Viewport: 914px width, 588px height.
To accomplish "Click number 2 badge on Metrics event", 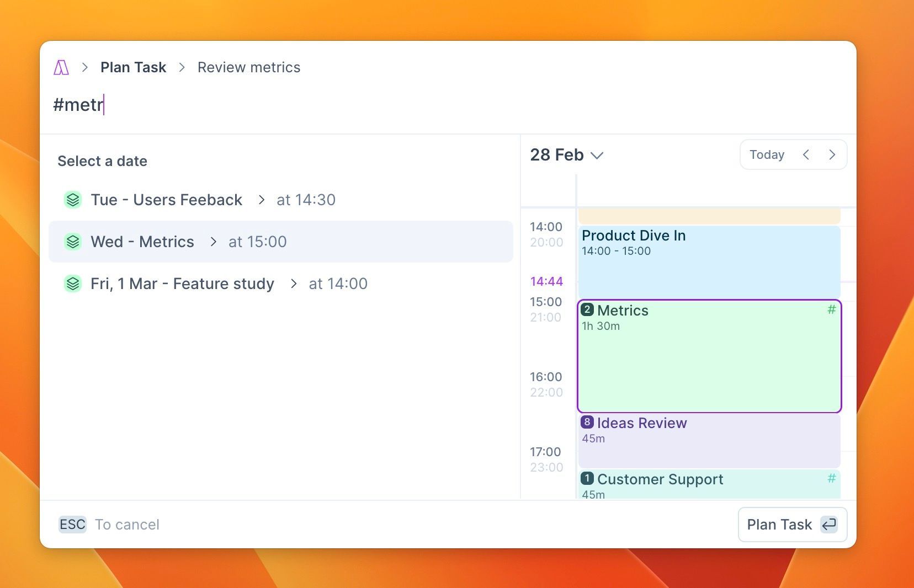I will pos(587,310).
